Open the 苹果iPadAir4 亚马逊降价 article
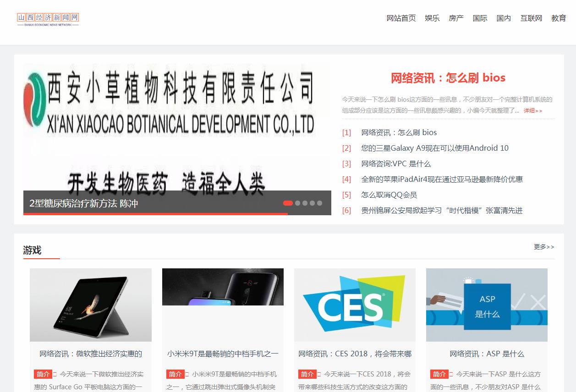576x392 pixels. click(442, 179)
